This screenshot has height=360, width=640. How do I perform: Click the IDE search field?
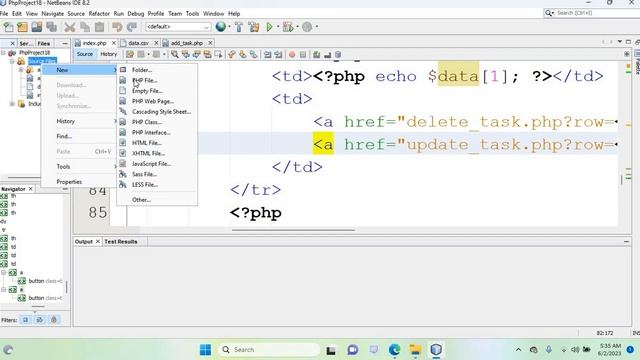point(592,13)
